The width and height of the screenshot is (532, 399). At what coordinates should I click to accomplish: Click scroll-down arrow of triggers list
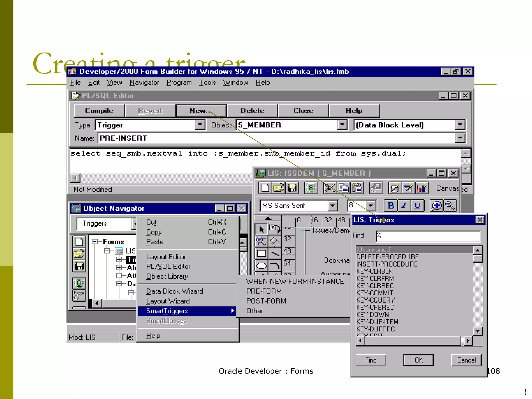pyautogui.click(x=478, y=331)
